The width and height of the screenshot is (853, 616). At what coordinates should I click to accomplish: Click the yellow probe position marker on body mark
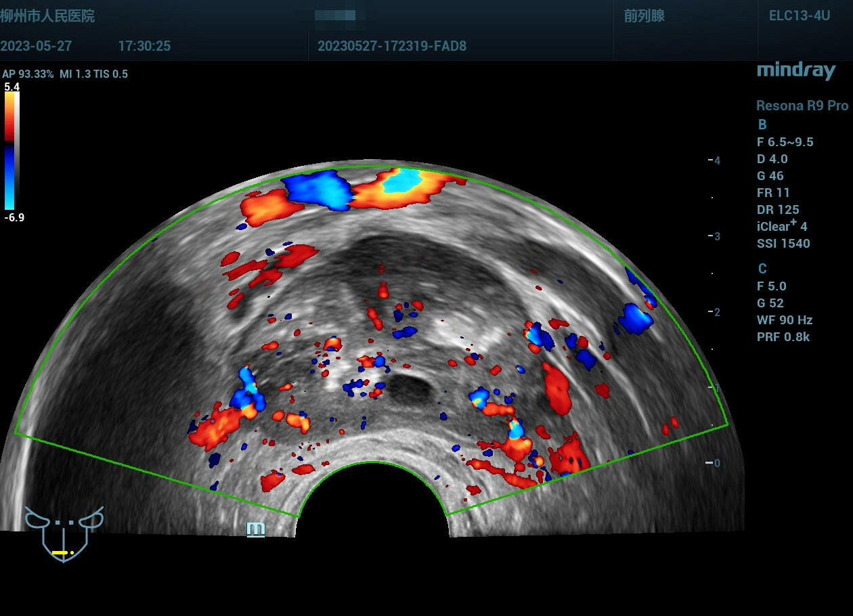(62, 553)
